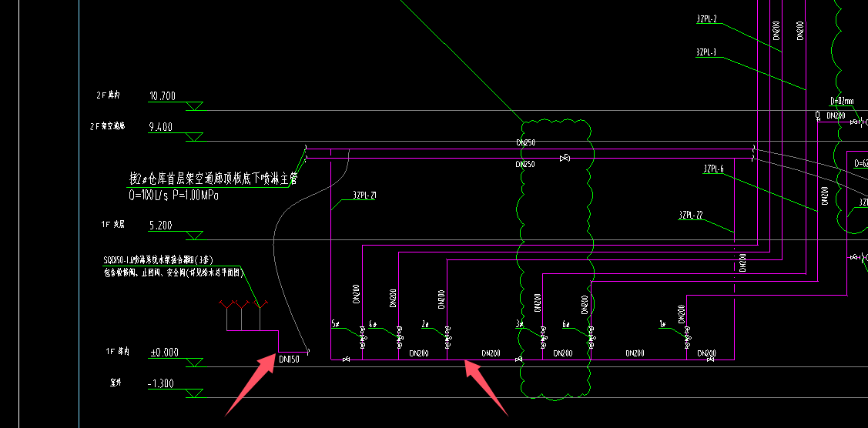This screenshot has height=428, width=868.
Task: Click the DN200 header label between 6# and 1#
Action: tap(635, 353)
